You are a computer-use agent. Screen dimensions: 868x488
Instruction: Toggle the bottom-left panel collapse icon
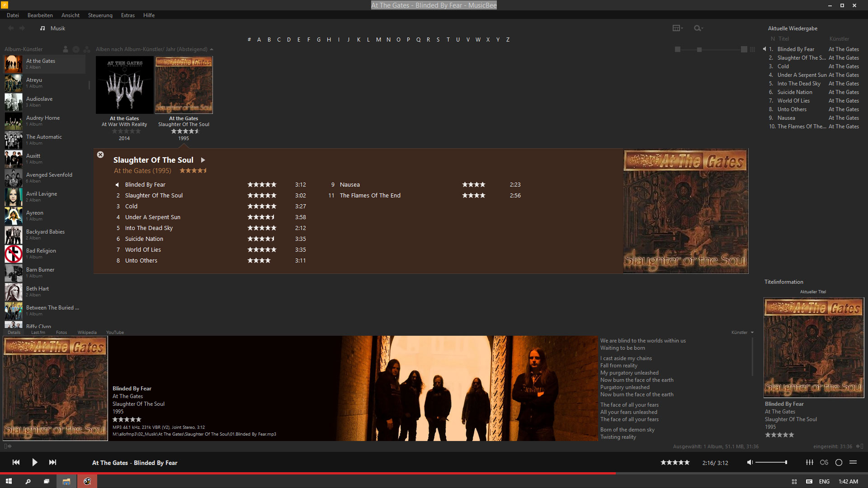(8, 446)
